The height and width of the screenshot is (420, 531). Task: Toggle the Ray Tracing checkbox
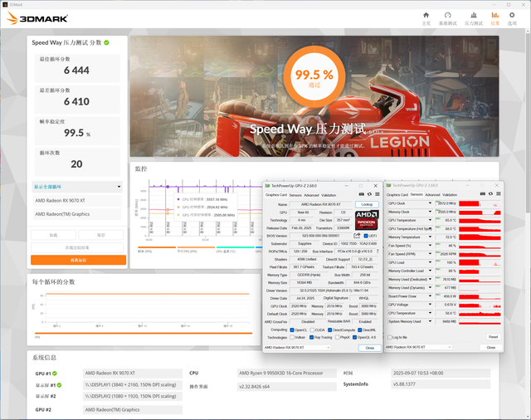pos(312,337)
